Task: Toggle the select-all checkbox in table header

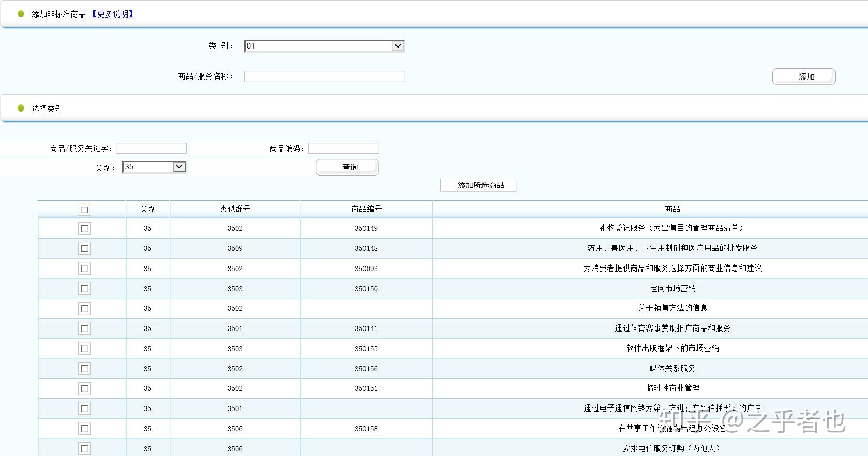Action: pos(84,209)
